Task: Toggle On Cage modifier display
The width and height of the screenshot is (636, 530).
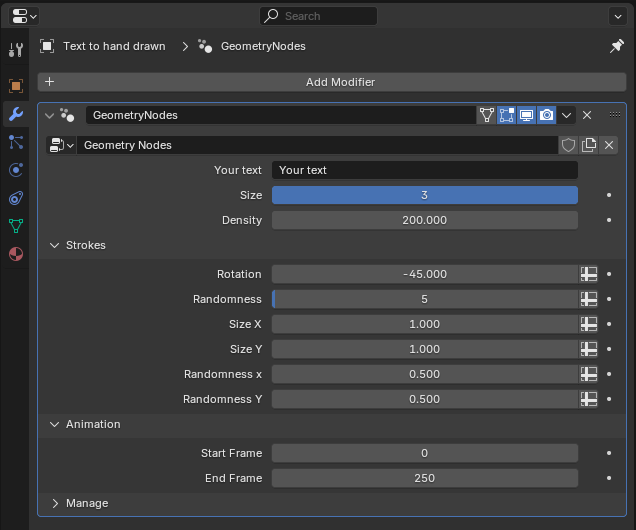Action: click(486, 115)
